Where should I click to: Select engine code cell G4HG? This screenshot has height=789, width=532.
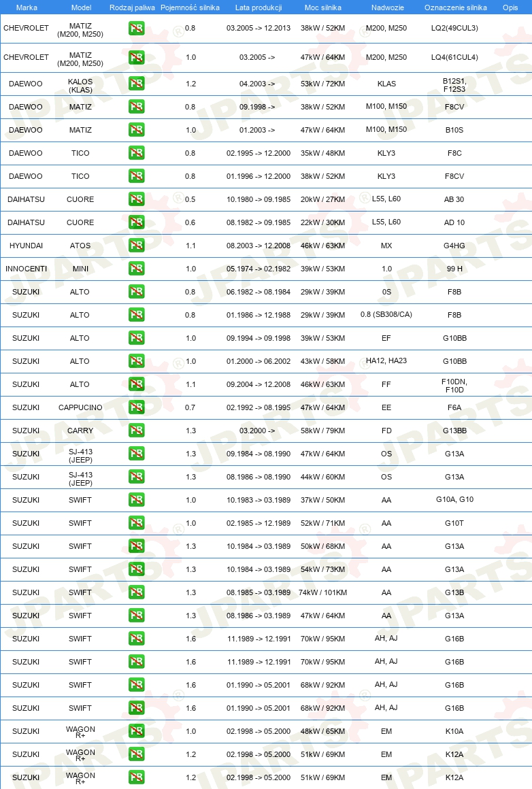[x=454, y=246]
